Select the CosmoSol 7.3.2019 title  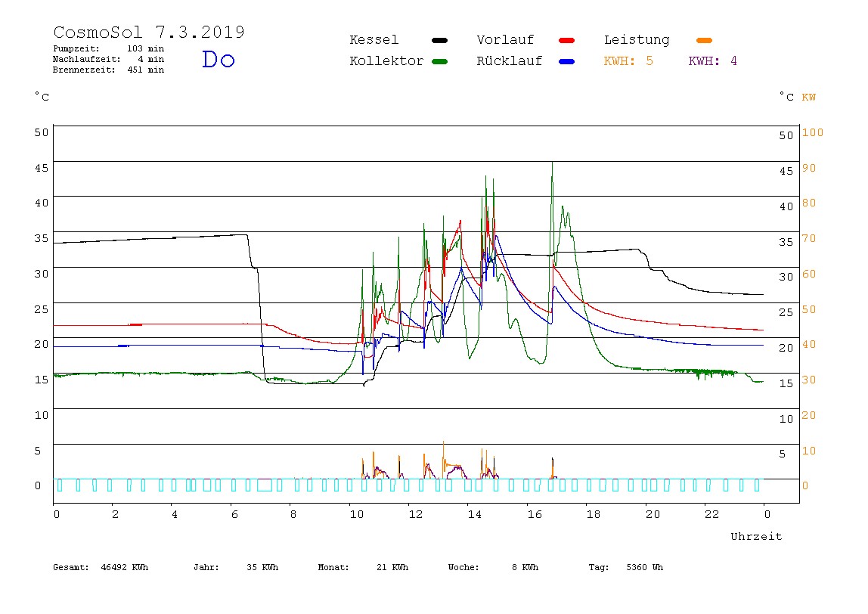click(149, 32)
